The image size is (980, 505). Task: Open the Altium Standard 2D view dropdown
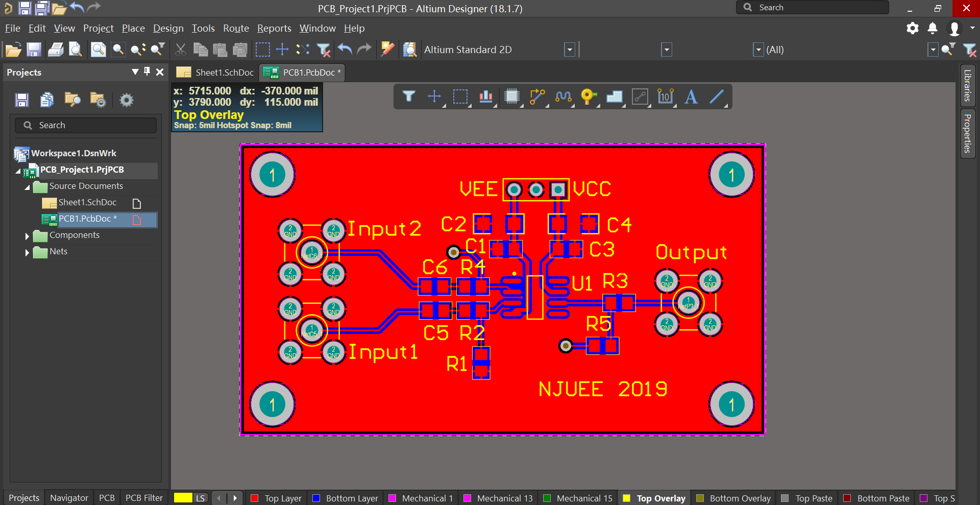(570, 50)
